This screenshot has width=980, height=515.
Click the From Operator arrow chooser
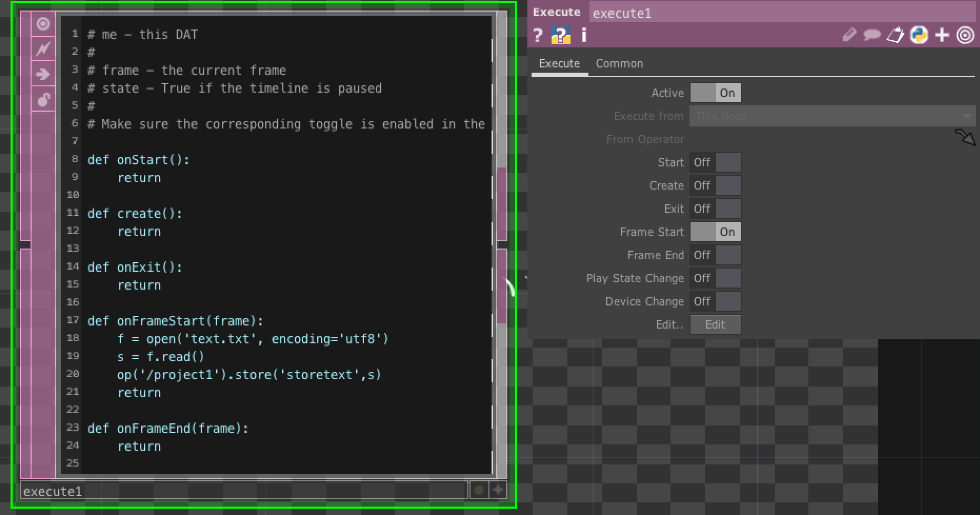965,138
